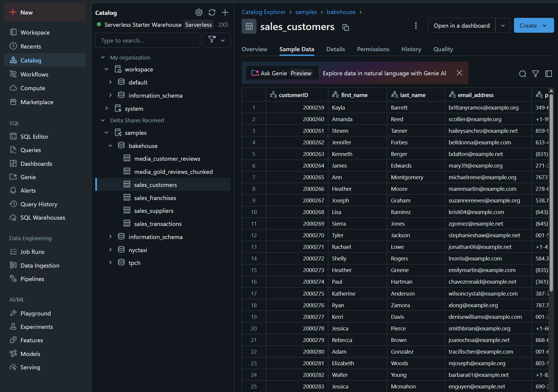Open SQL Warehouses
Viewport: 558px width, 392px height.
(45, 218)
